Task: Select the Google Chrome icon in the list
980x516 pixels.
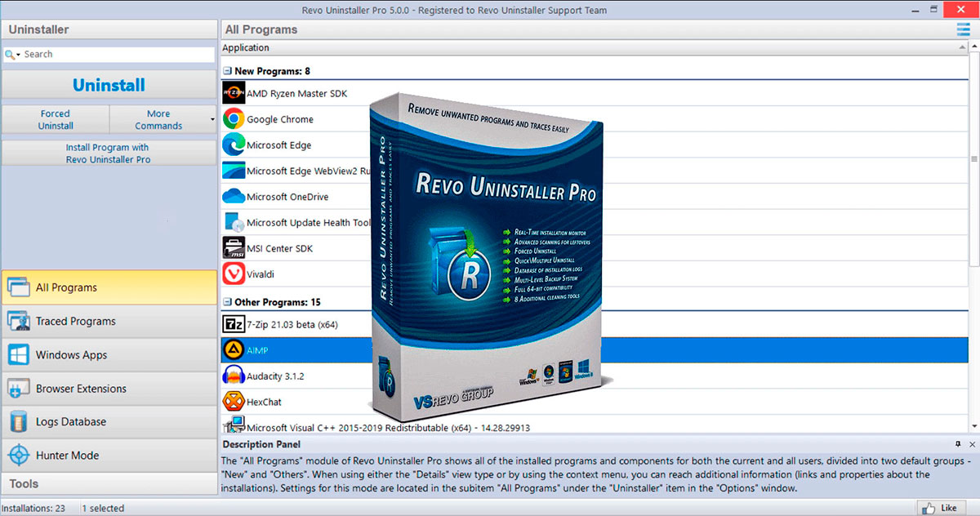Action: (x=234, y=119)
